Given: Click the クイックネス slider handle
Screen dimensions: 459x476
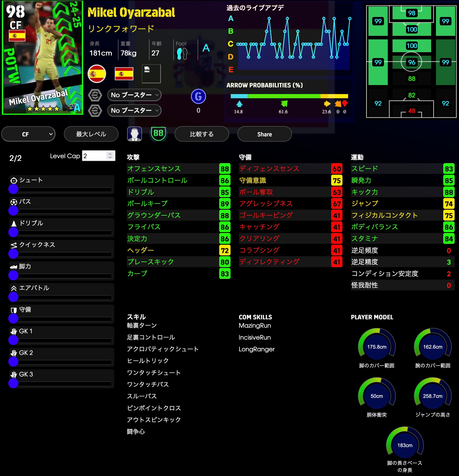Looking at the screenshot, I should pyautogui.click(x=13, y=254).
